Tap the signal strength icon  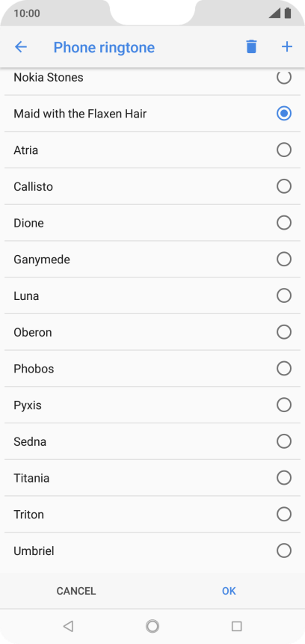(274, 13)
